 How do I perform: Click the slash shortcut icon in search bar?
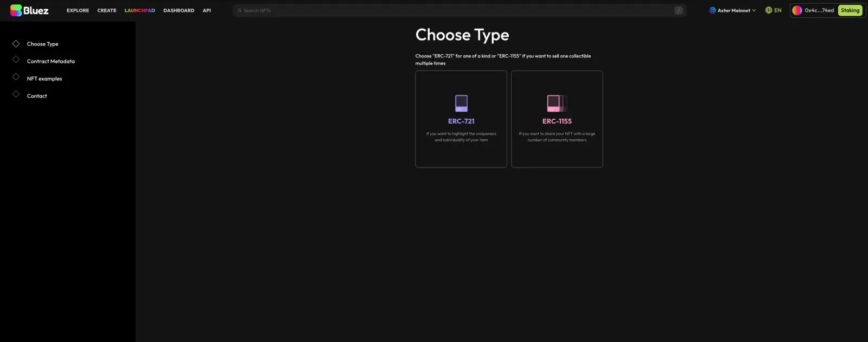pos(678,10)
